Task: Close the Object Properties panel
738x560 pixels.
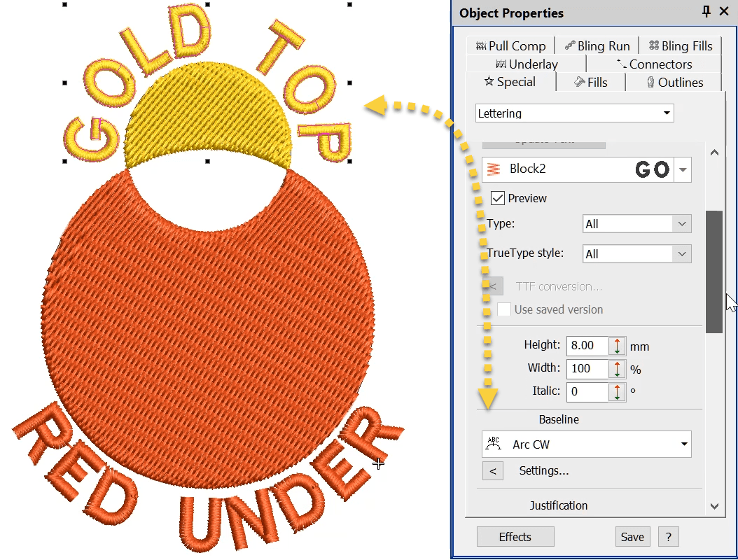Action: coord(723,12)
